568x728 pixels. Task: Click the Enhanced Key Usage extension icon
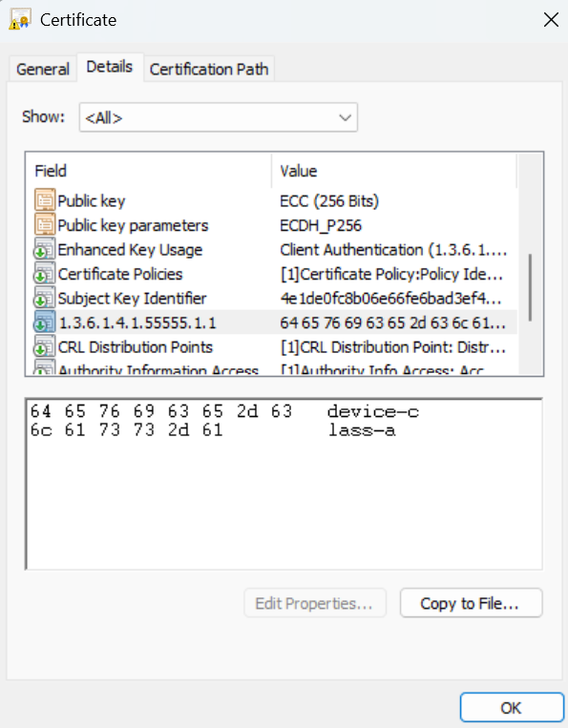point(45,249)
